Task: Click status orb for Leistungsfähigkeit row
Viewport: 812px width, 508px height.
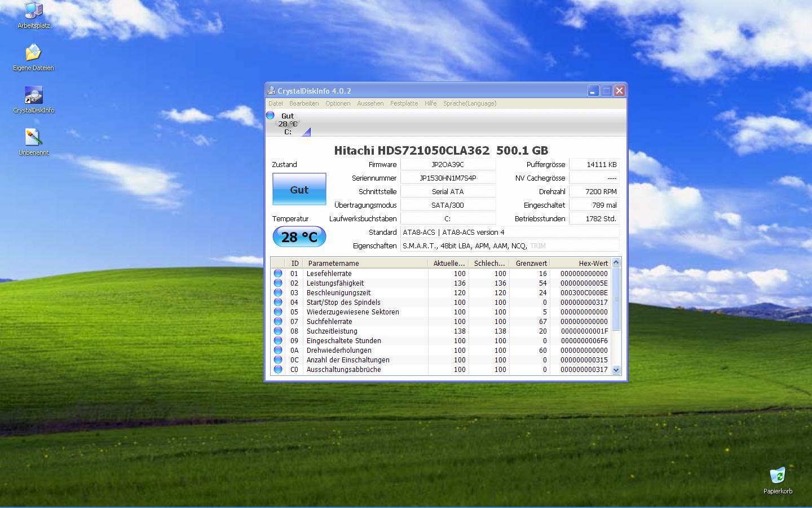Action: [278, 283]
